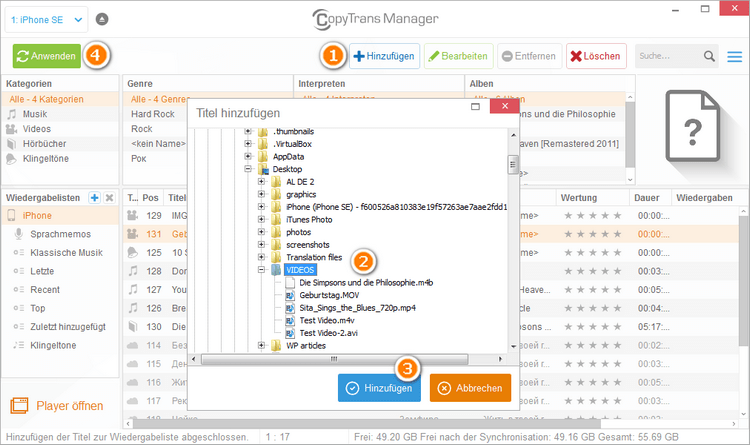
Task: Select the WP articles folder
Action: (x=306, y=345)
